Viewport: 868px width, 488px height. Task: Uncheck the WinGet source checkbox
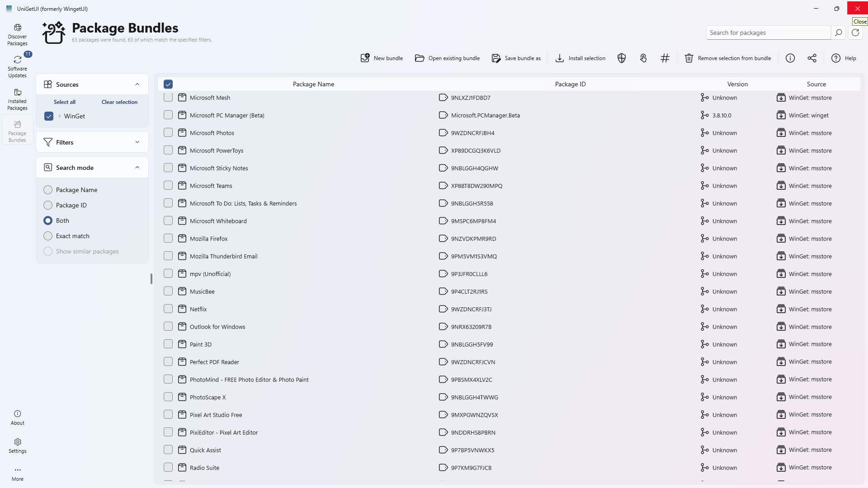tap(49, 116)
